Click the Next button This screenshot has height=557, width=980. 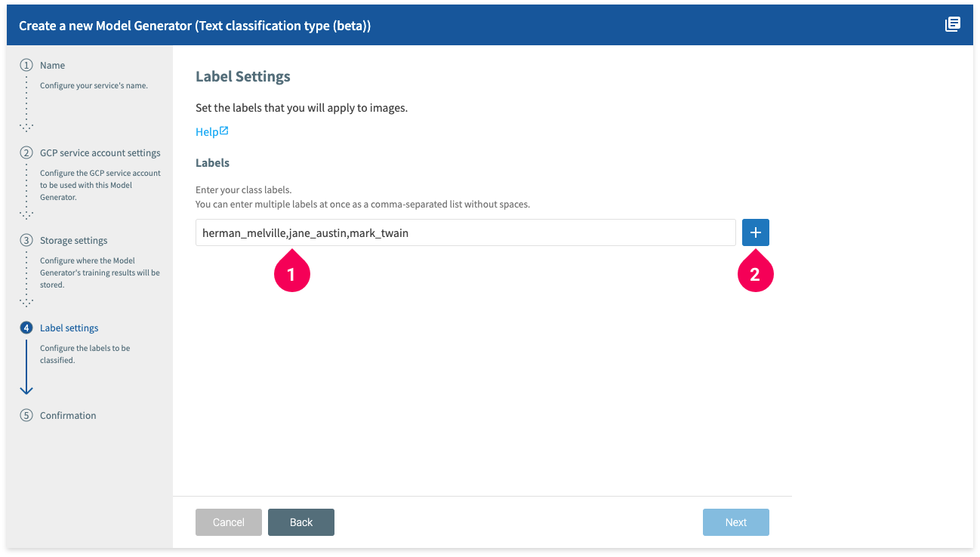coord(736,522)
